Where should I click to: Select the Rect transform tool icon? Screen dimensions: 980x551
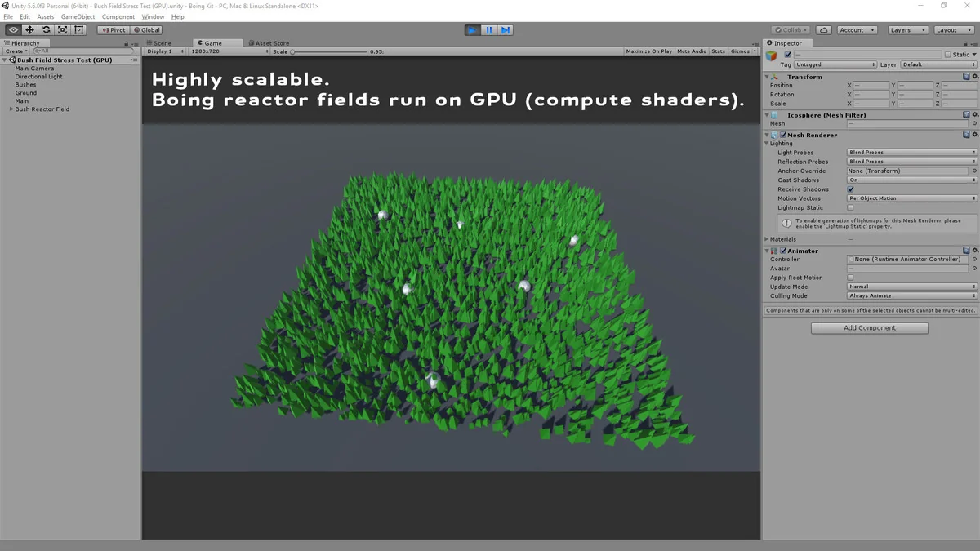point(78,30)
